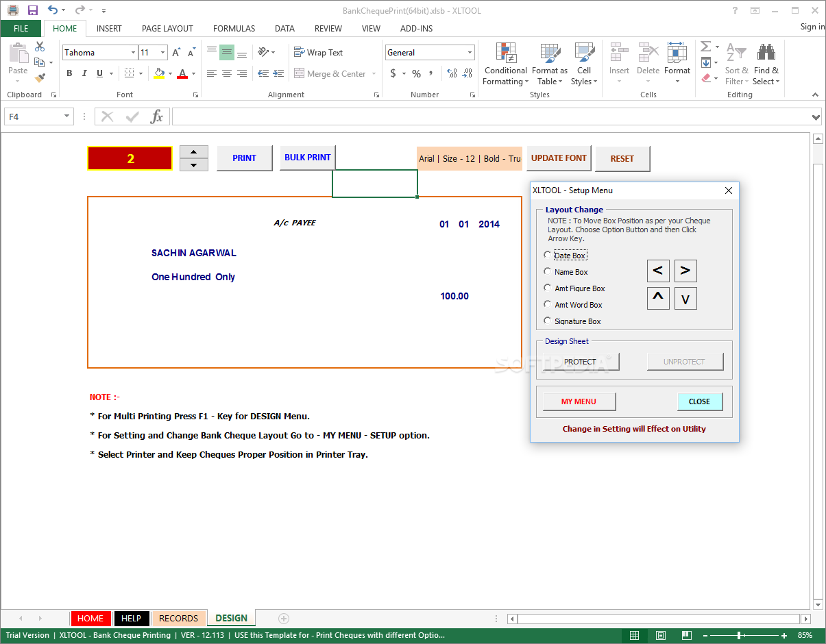Image resolution: width=826 pixels, height=644 pixels.
Task: Open the font color dropdown arrow
Action: click(x=193, y=73)
